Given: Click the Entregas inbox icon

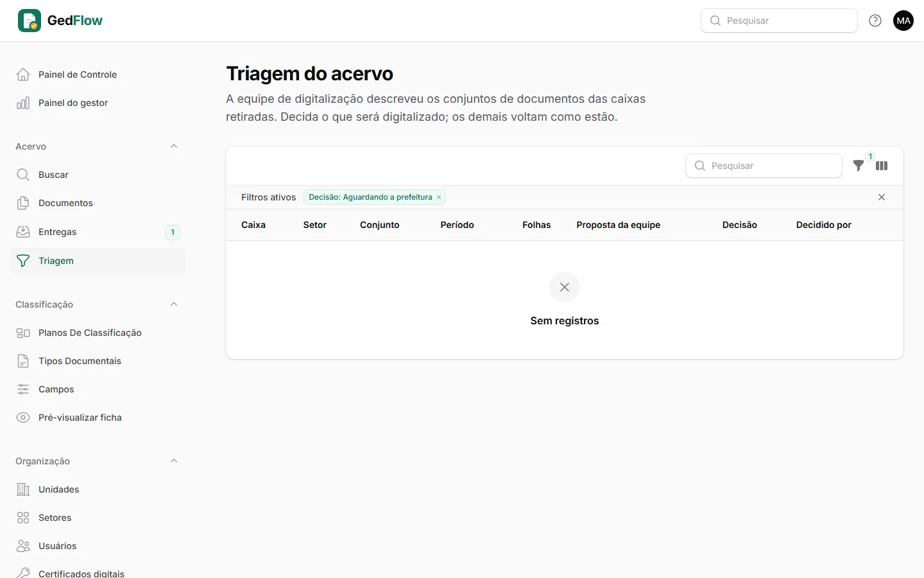Looking at the screenshot, I should (x=23, y=232).
